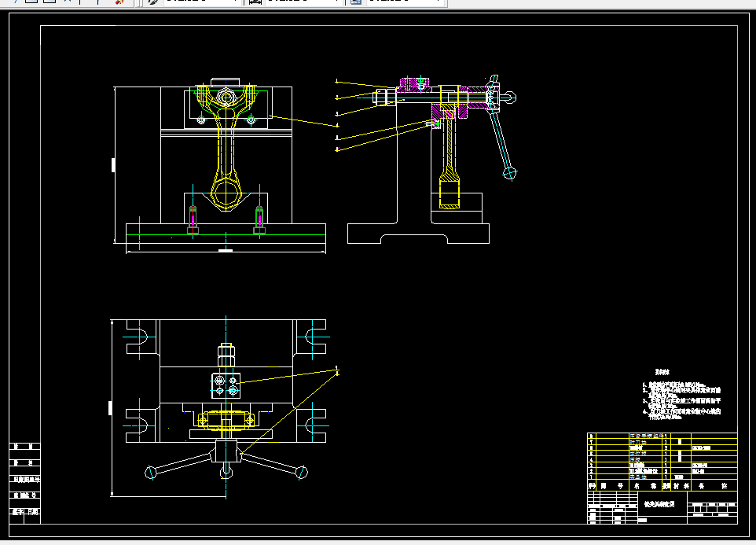Select the right magenta screw in front view

tap(259, 219)
